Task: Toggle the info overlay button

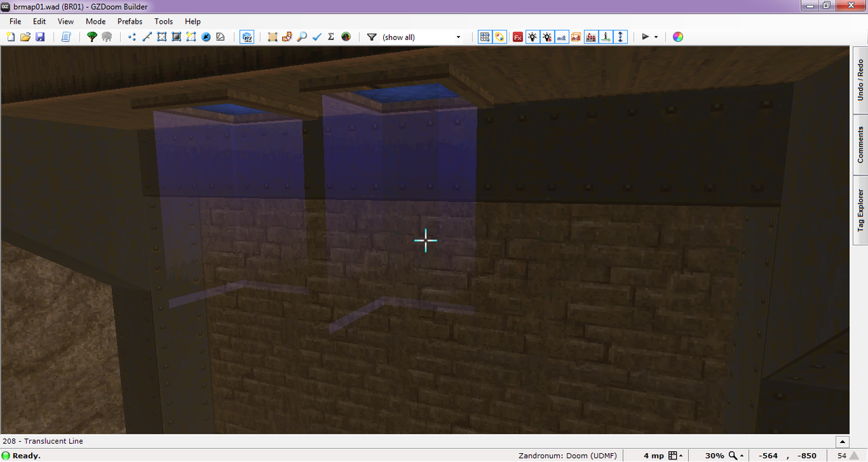Action: point(606,37)
